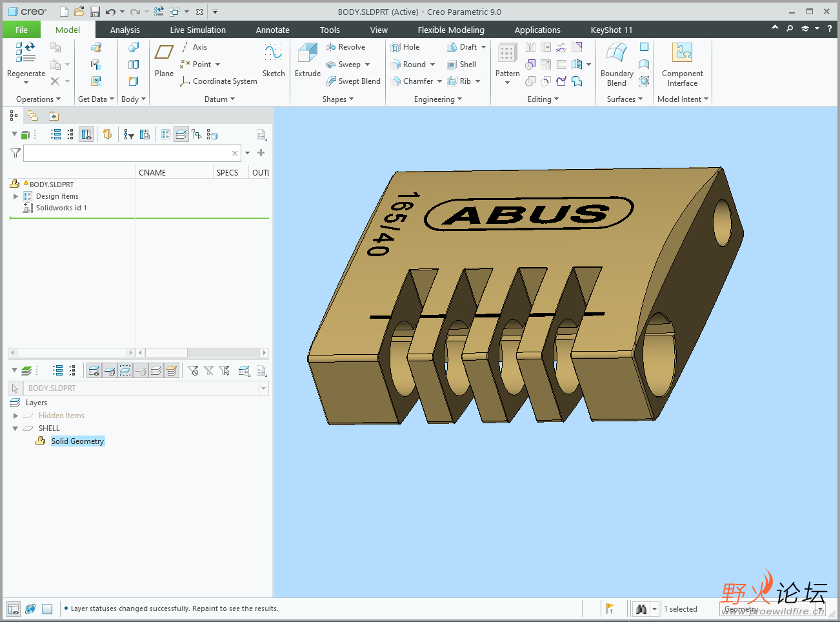Open the Get Data group dropdown
840x622 pixels.
point(95,99)
